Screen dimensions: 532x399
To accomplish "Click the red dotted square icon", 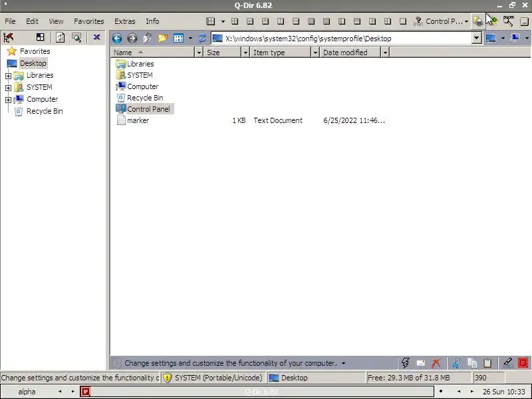I will 523,363.
